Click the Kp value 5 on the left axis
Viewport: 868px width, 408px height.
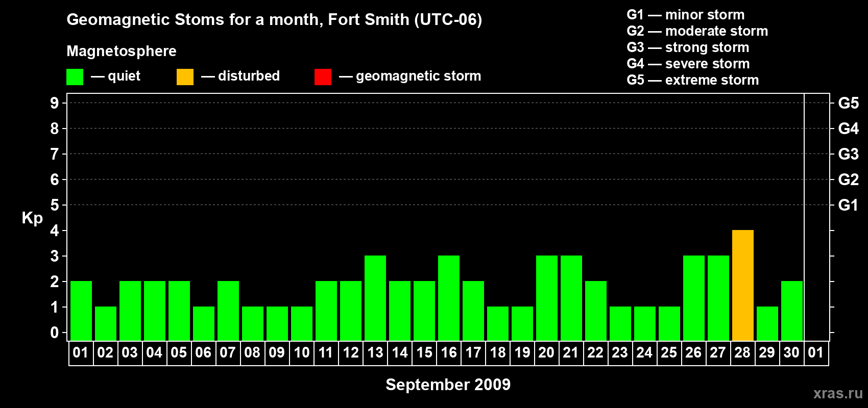tap(55, 205)
